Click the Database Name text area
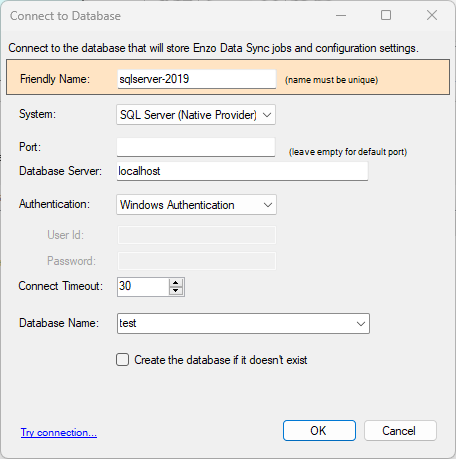Viewport: 456px width, 459px height. click(235, 323)
